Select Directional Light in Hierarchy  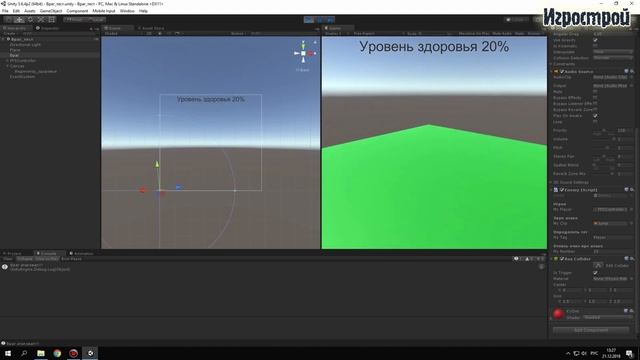pyautogui.click(x=25, y=44)
